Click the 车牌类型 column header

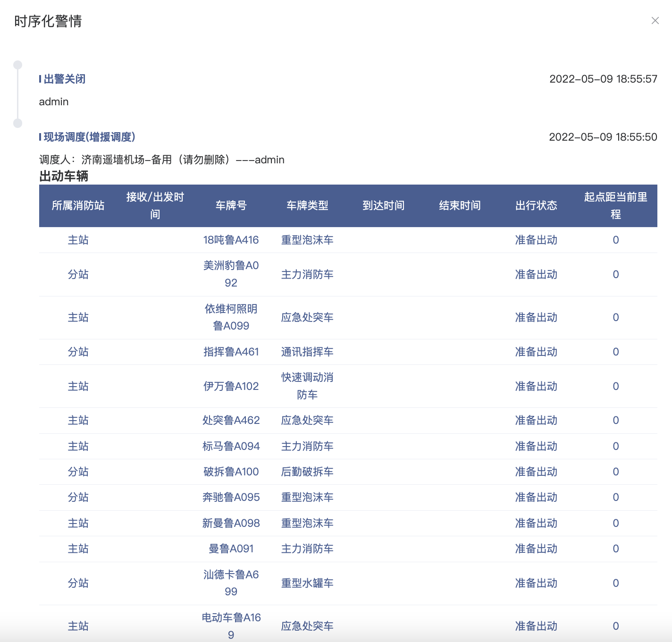[x=307, y=205]
